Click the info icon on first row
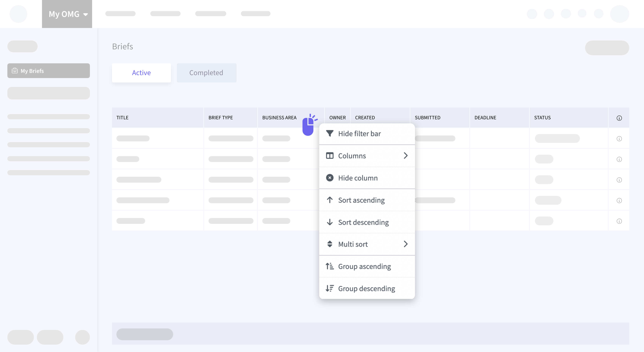 619,139
